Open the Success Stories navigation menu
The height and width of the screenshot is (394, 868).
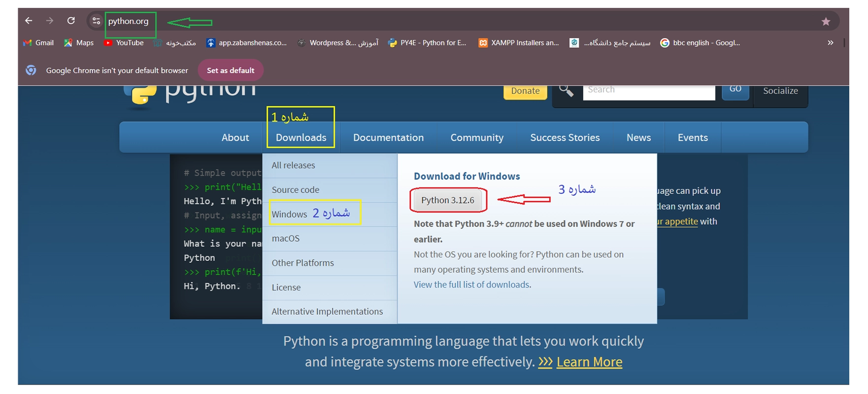pos(565,137)
